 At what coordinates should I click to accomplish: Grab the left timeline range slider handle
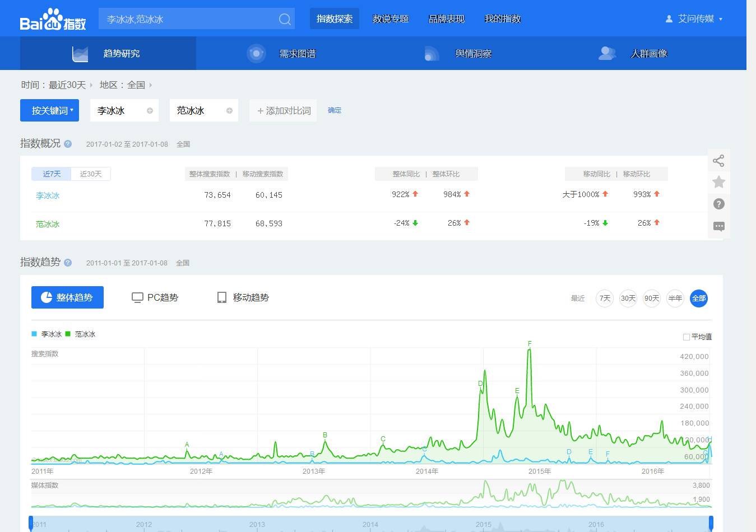(x=31, y=523)
